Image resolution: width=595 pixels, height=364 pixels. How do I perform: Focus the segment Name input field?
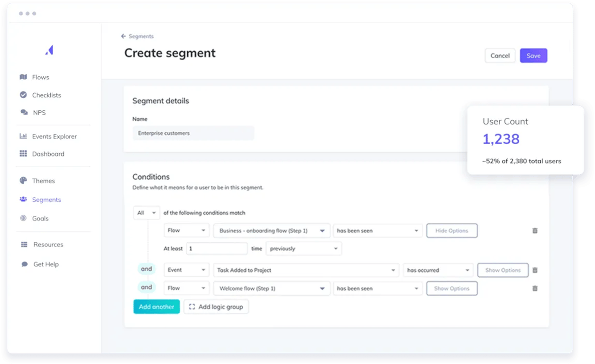(193, 133)
